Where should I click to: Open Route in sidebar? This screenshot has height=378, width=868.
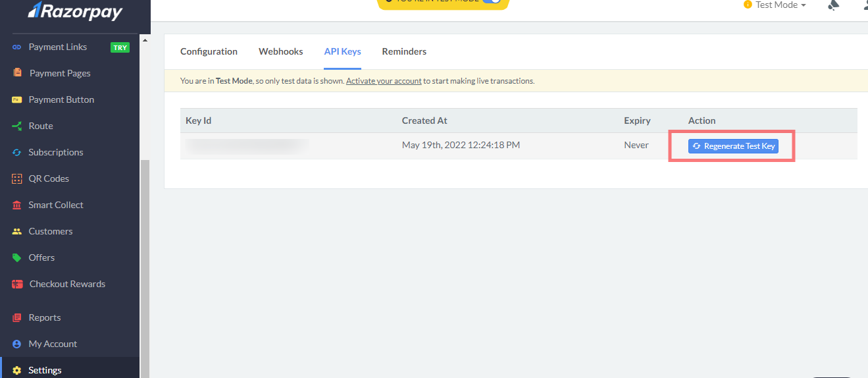coord(41,126)
